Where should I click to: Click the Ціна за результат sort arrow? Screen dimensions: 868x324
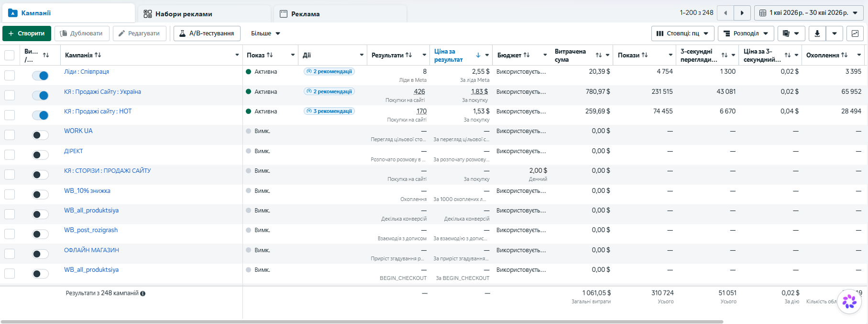(x=478, y=55)
